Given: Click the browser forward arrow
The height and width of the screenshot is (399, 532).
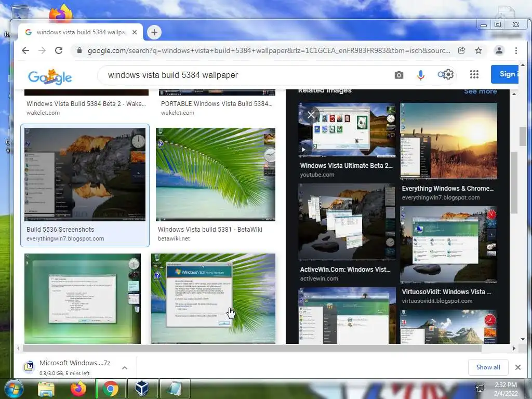Looking at the screenshot, I should pyautogui.click(x=42, y=50).
